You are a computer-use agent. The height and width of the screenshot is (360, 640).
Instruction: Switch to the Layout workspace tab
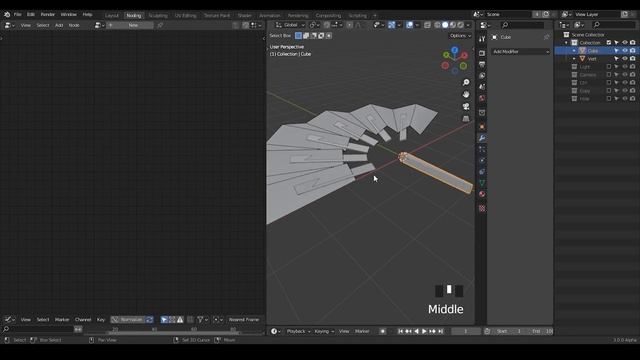pos(111,16)
